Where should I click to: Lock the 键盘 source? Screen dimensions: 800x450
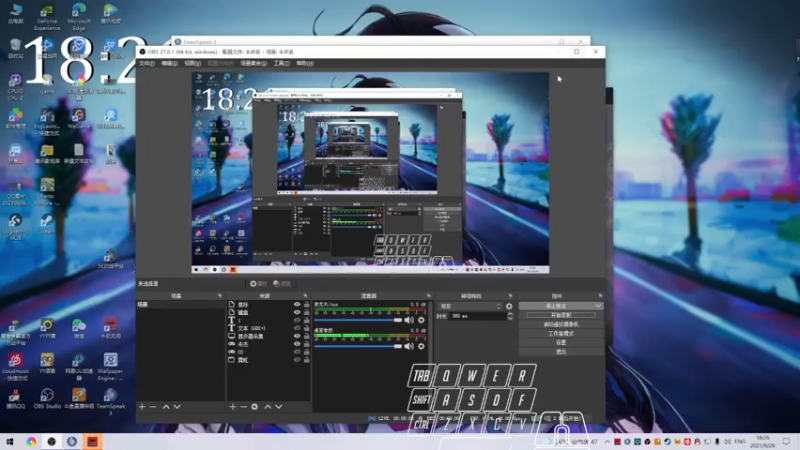pyautogui.click(x=307, y=312)
